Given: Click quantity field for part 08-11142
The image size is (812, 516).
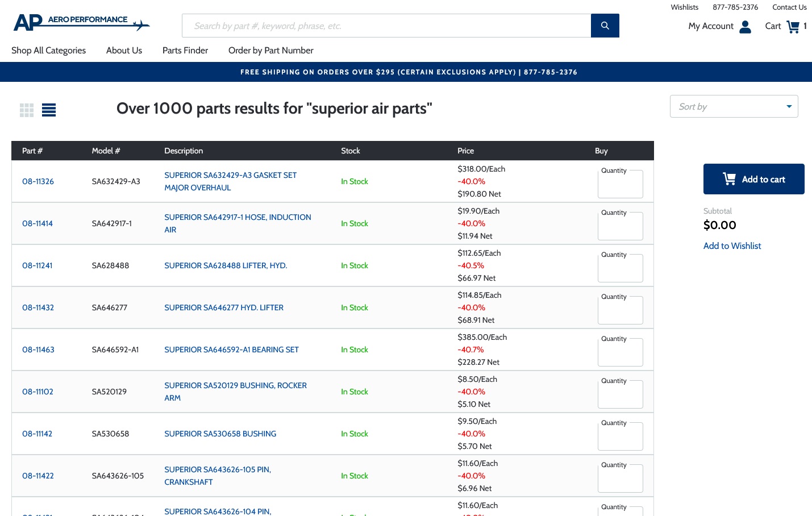Looking at the screenshot, I should (621, 436).
